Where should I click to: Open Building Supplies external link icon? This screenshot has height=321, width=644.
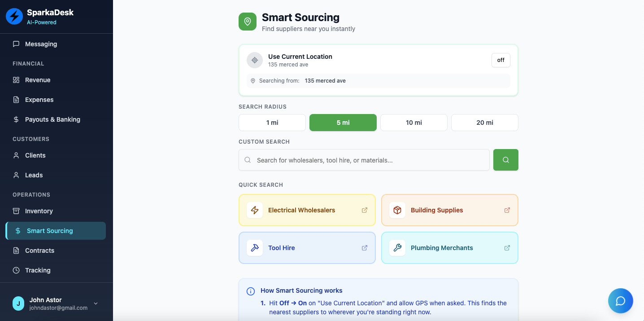tap(507, 210)
